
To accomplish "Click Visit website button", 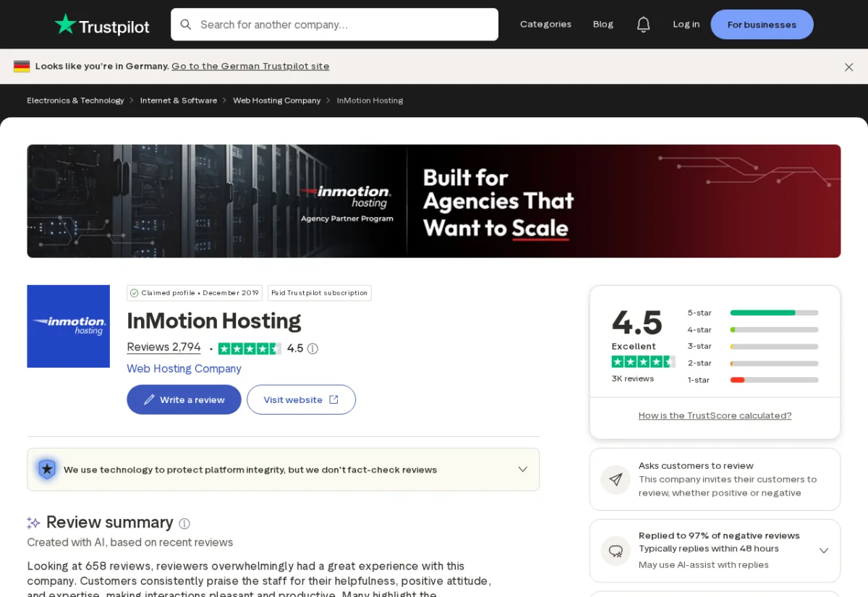I will point(301,399).
